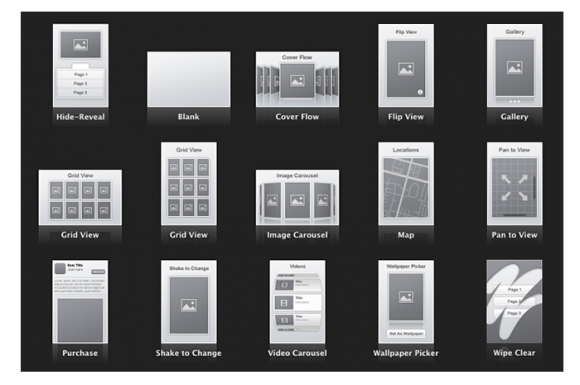580x385 pixels.
Task: Choose the Shake to Change template
Action: pos(189,302)
